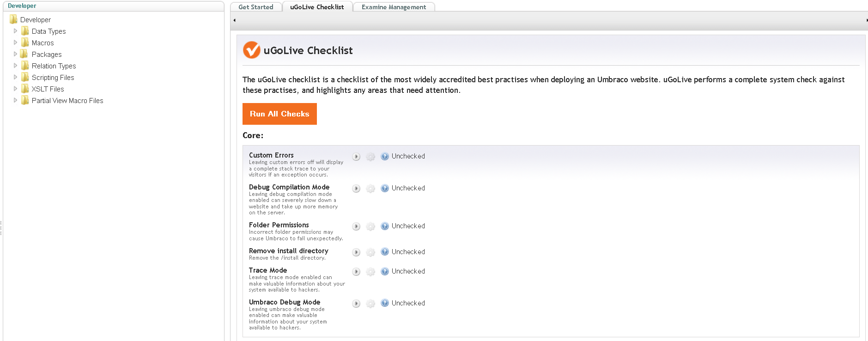Switch to the Get Started tab

point(256,7)
